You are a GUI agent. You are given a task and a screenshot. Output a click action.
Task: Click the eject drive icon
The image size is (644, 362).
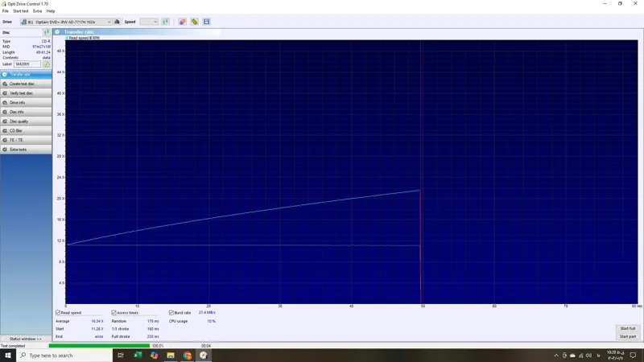tap(118, 22)
